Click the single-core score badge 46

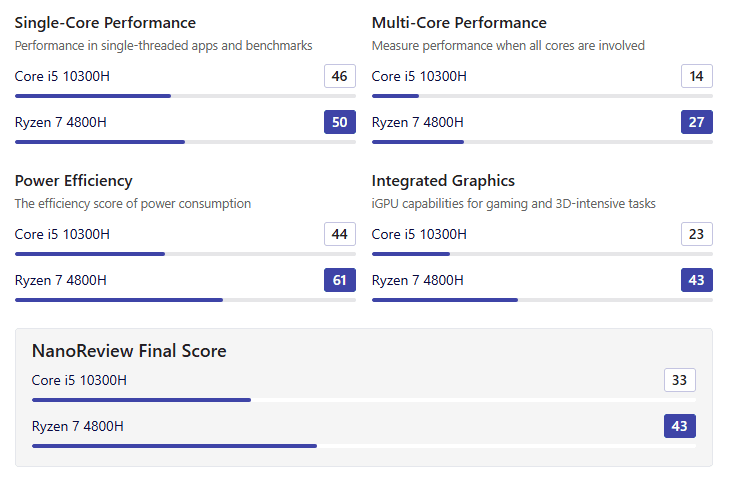(x=340, y=76)
